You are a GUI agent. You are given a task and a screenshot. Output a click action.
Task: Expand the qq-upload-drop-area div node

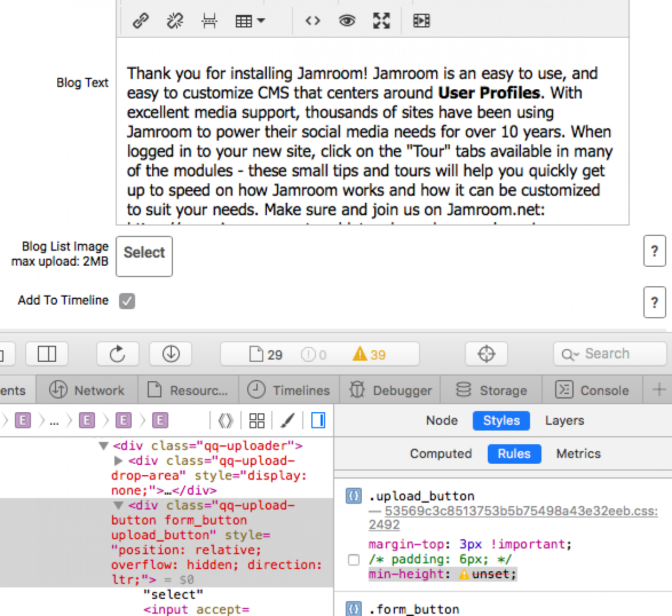119,461
